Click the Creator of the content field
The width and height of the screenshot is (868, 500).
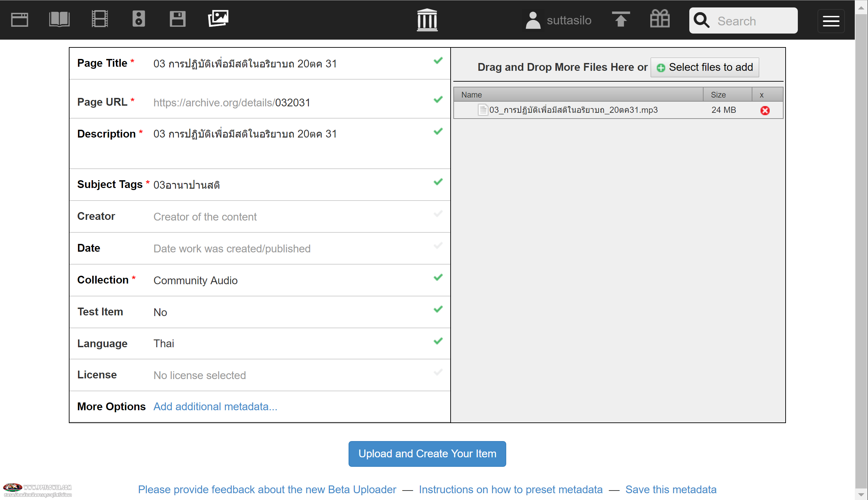205,217
